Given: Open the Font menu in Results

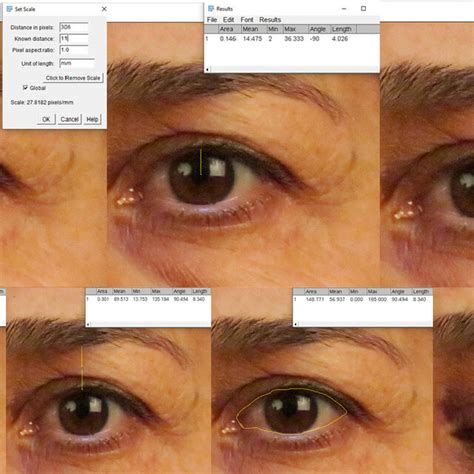Looking at the screenshot, I should point(247,20).
